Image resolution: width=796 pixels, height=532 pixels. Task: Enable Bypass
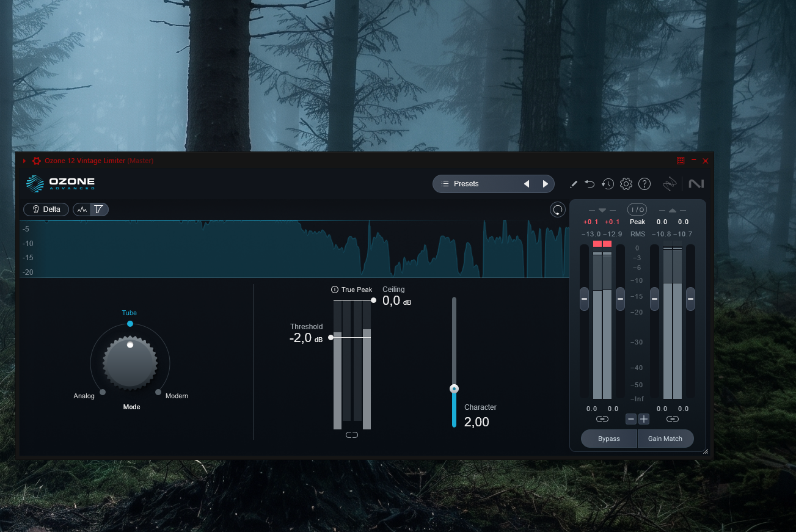tap(609, 439)
